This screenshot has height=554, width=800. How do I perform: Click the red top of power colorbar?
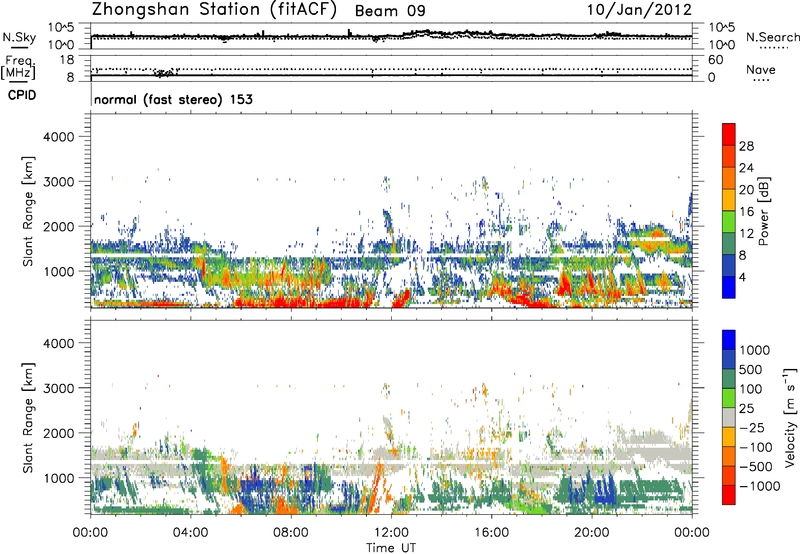coord(729,134)
